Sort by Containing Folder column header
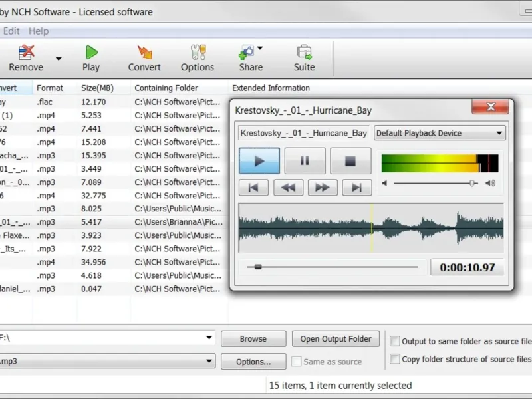The image size is (532, 399). (180, 88)
